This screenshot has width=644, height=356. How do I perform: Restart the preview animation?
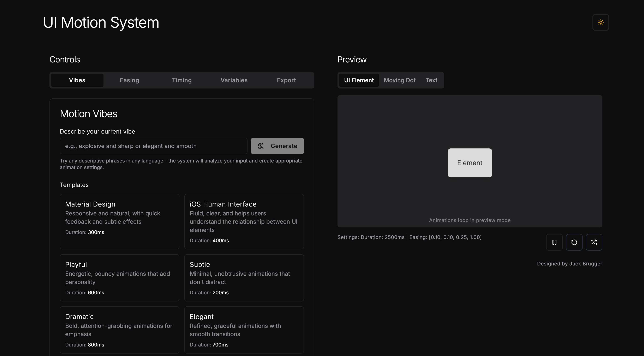(574, 242)
